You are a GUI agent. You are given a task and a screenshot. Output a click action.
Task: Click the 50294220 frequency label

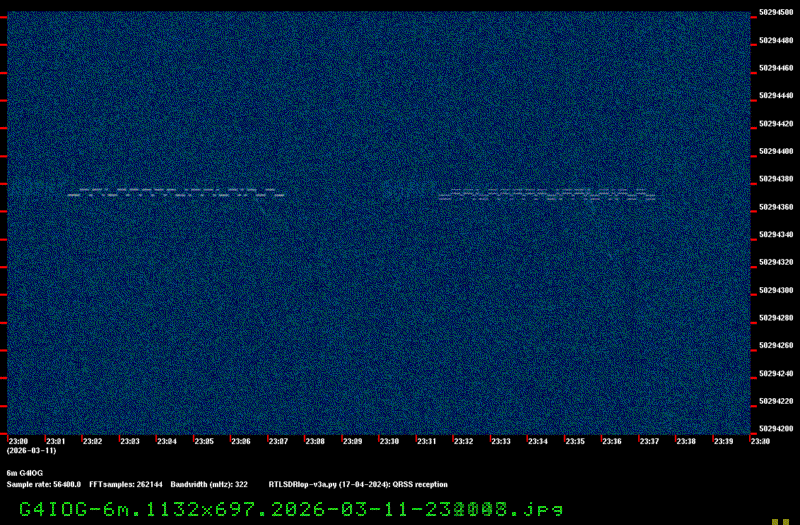tap(776, 401)
